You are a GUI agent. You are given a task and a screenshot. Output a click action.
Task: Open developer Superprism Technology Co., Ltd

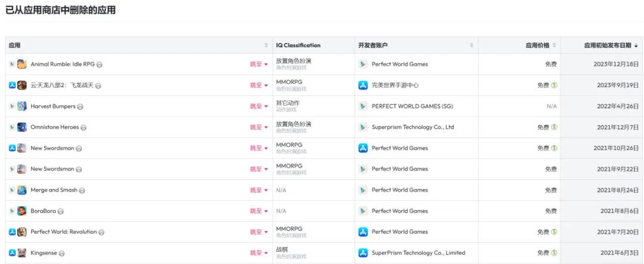[x=413, y=127]
